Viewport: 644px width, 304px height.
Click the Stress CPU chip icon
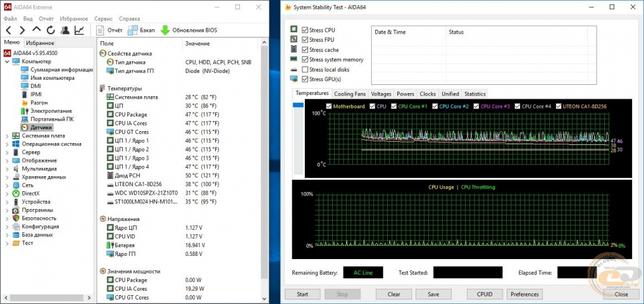294,29
